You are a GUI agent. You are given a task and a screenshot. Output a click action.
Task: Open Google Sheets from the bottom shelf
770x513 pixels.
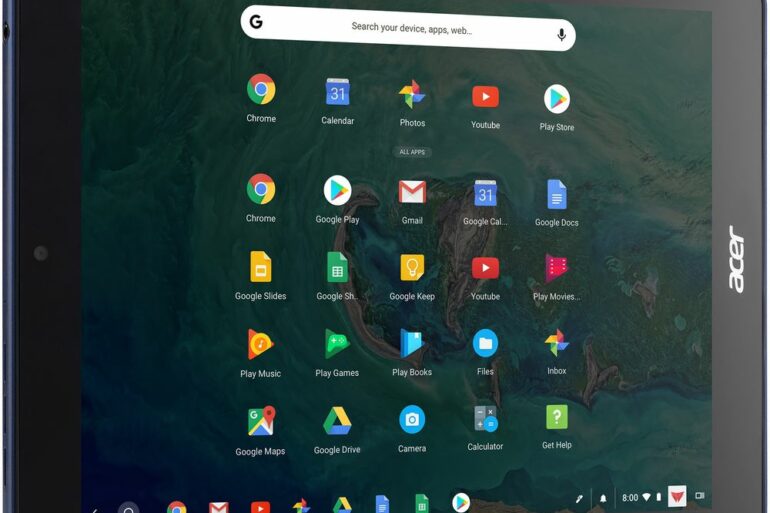coord(421,504)
